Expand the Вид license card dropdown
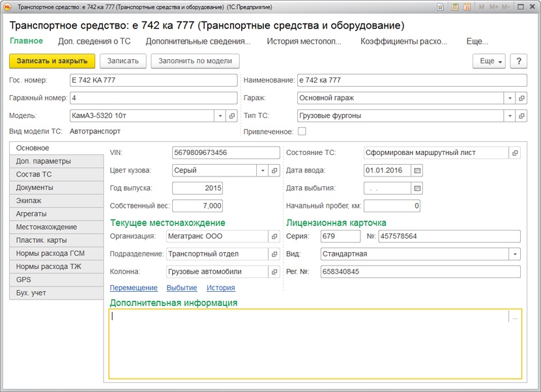Viewport: 541px width, 392px height. (515, 254)
